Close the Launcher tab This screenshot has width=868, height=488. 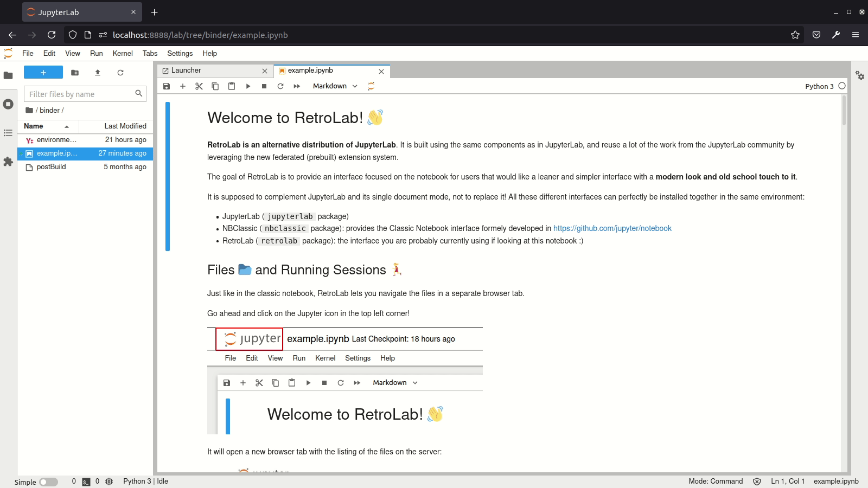point(265,71)
